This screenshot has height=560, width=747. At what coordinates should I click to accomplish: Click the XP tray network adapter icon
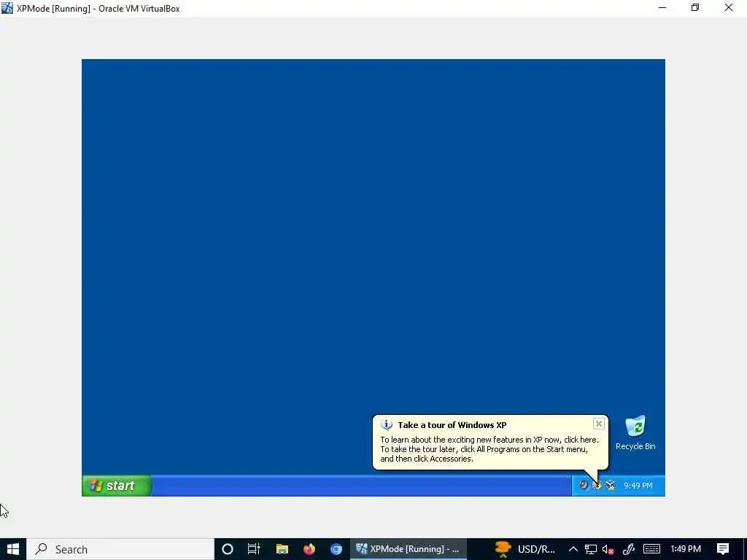611,485
